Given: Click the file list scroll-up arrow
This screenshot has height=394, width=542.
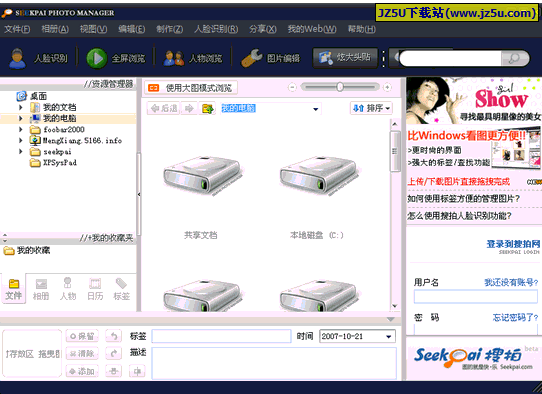Looking at the screenshot, I should (395, 124).
